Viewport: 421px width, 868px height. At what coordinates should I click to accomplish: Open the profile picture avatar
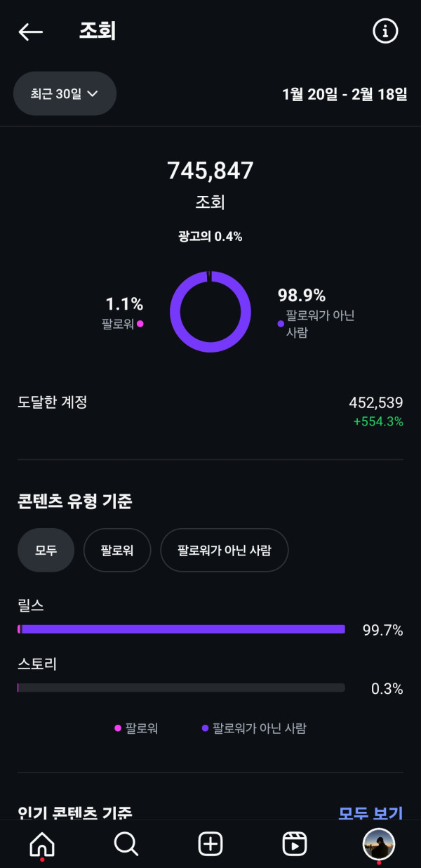[379, 843]
